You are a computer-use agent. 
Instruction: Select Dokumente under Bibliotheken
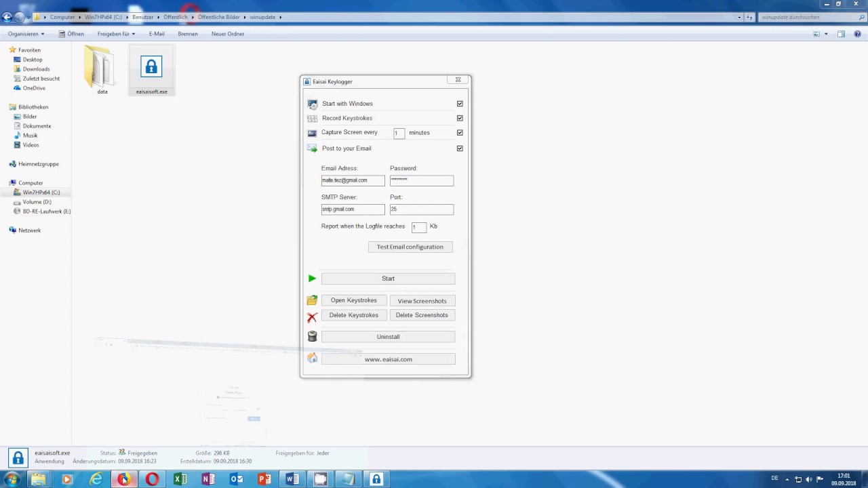[37, 126]
